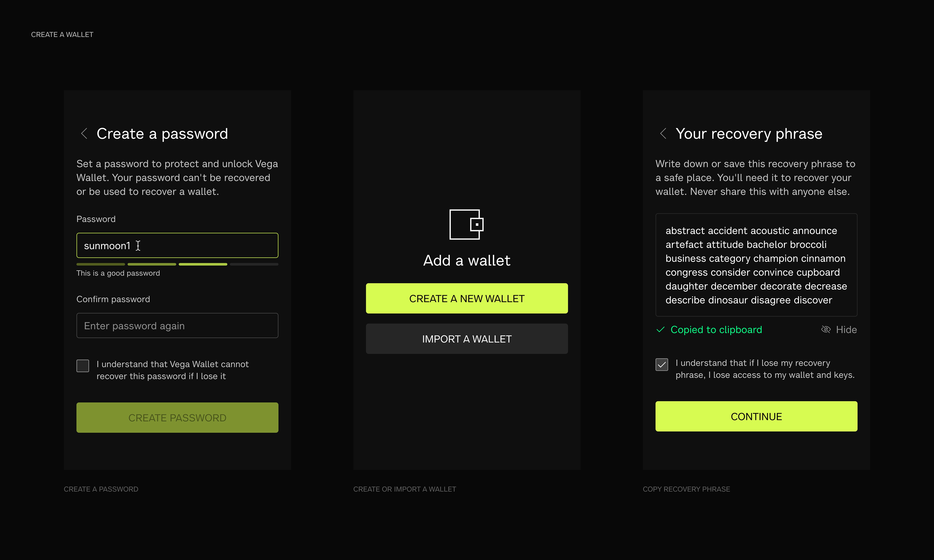This screenshot has width=934, height=560.
Task: Click the Add a wallet heading
Action: point(467,260)
